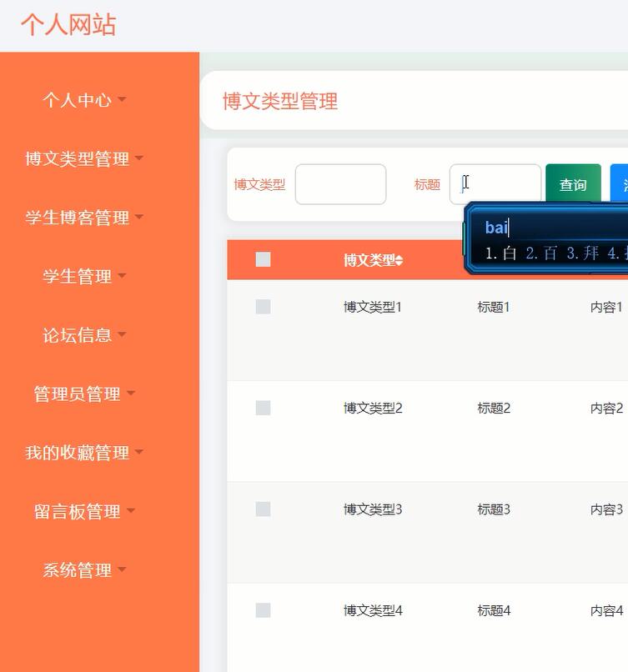The height and width of the screenshot is (672, 628).
Task: Choose IME candidate 1 白
Action: (x=500, y=253)
